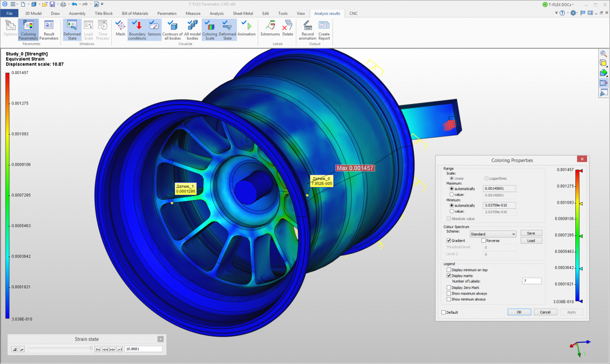Click Cancel in Coloring Properties

(545, 312)
